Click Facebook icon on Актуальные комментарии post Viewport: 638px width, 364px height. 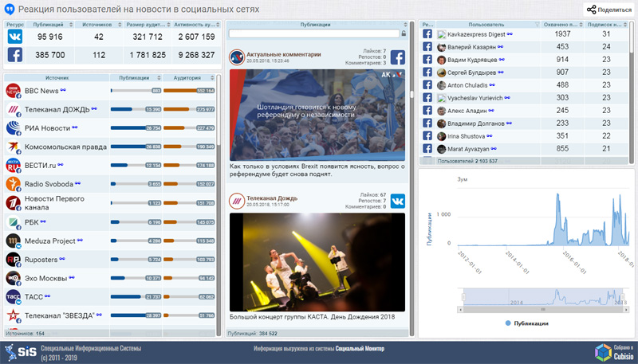397,57
